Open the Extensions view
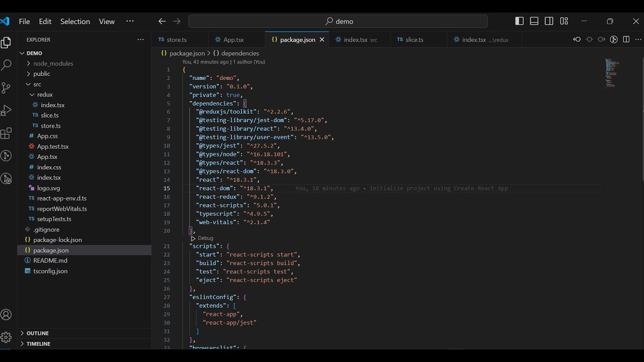Viewport: 644px width, 362px height. (6, 133)
